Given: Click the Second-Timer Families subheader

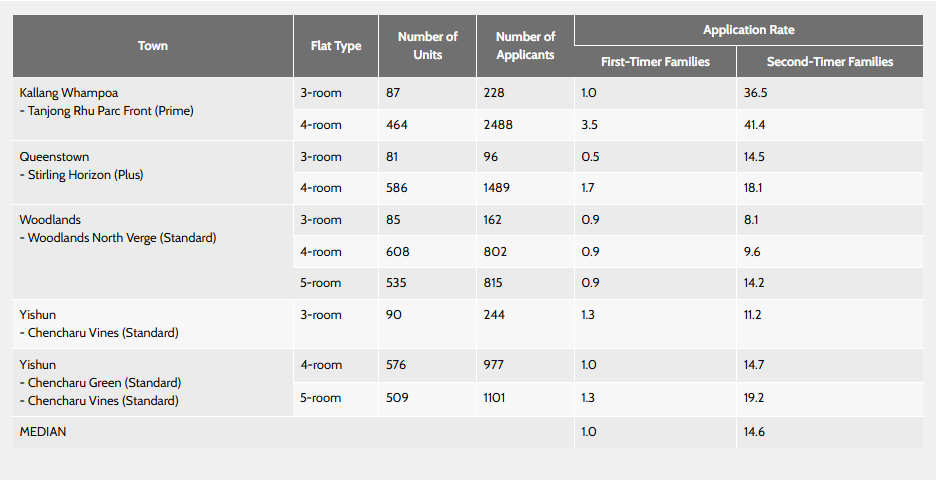Looking at the screenshot, I should click(x=829, y=62).
